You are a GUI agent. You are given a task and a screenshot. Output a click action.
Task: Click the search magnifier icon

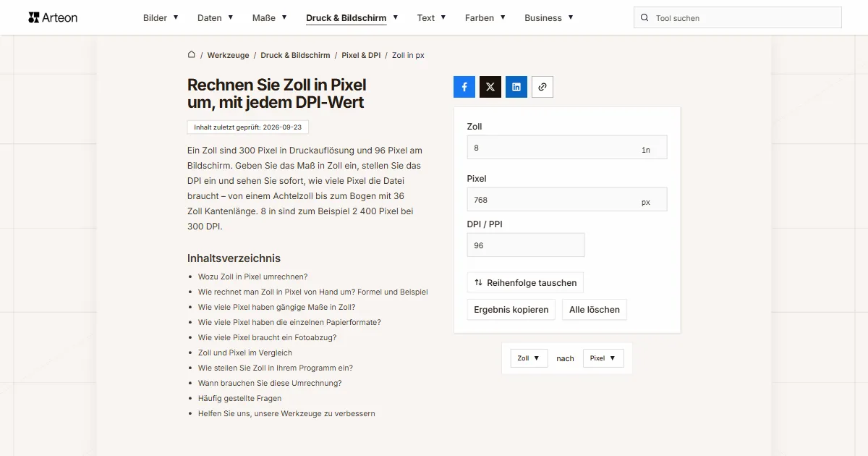pyautogui.click(x=644, y=18)
